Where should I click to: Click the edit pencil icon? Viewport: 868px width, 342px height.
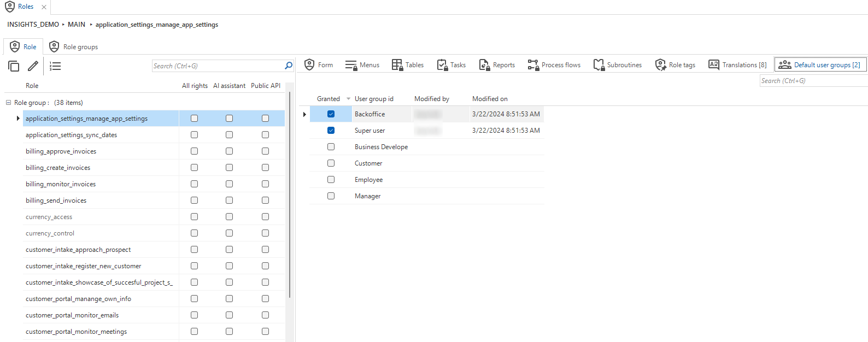point(33,66)
